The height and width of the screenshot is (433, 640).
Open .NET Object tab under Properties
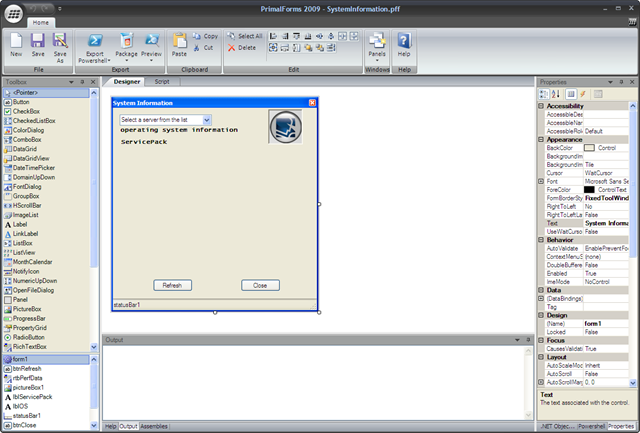tap(558, 426)
